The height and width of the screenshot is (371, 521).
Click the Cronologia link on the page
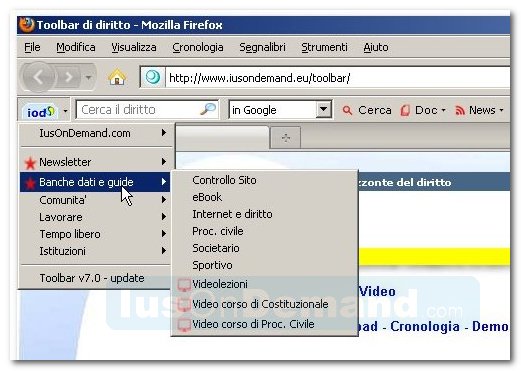click(x=425, y=327)
